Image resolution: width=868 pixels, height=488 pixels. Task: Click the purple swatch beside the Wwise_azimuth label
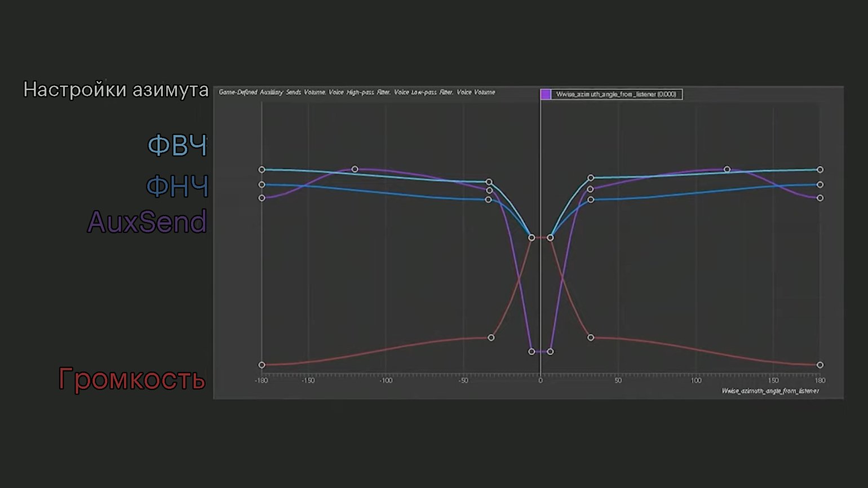pyautogui.click(x=546, y=94)
